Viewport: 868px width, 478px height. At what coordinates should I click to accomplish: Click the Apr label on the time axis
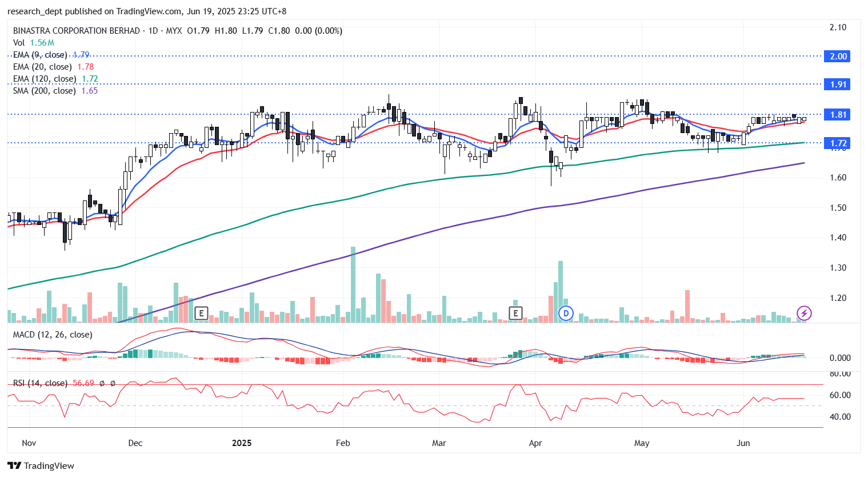[x=535, y=443]
